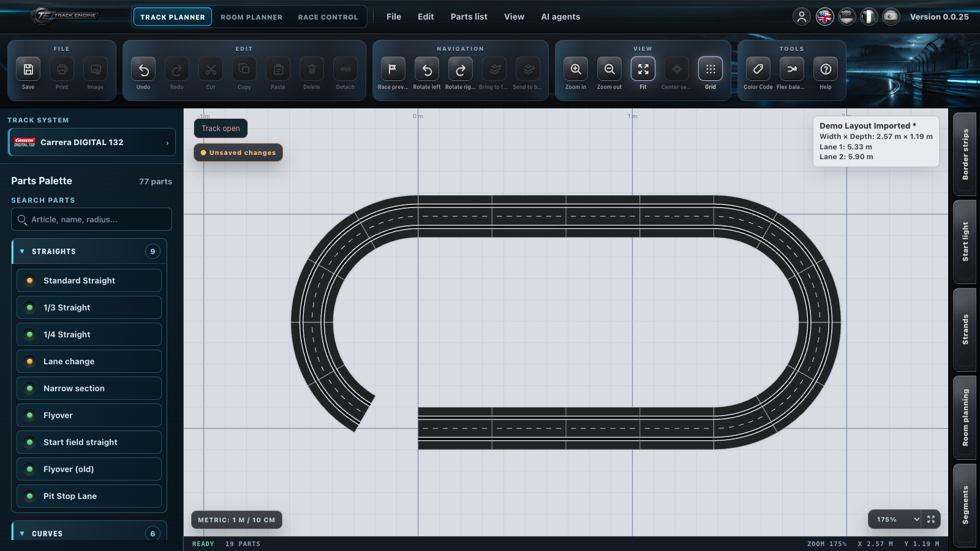Click the fullscreen icon beside zoom percentage
Viewport: 980px width, 551px height.
tap(931, 519)
